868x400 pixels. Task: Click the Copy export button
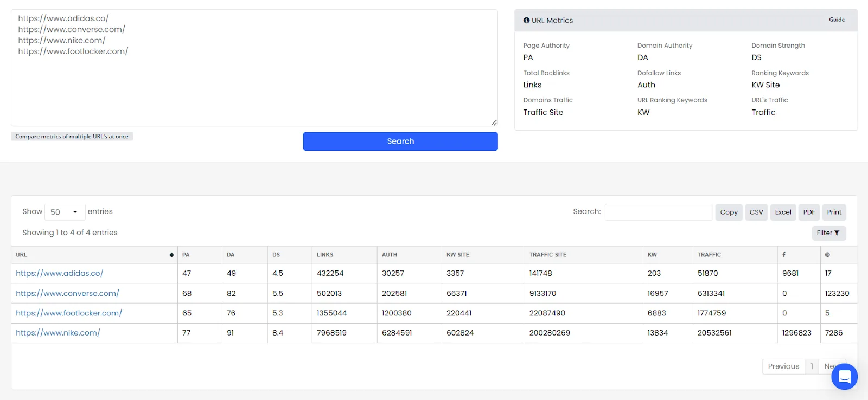(729, 212)
